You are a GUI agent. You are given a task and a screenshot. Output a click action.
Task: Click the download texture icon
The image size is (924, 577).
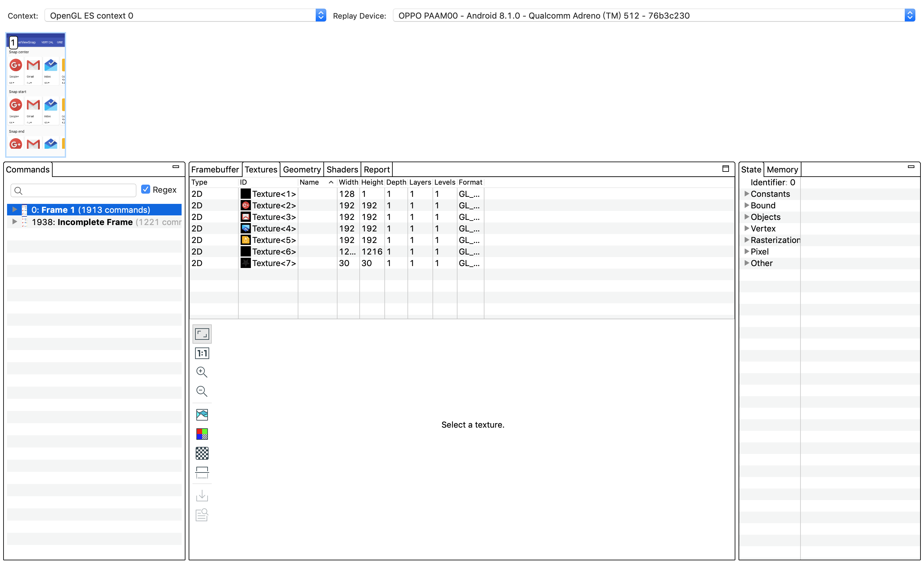201,495
